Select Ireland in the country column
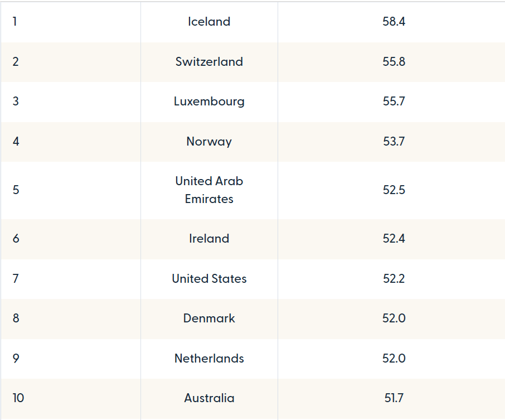 (x=209, y=239)
